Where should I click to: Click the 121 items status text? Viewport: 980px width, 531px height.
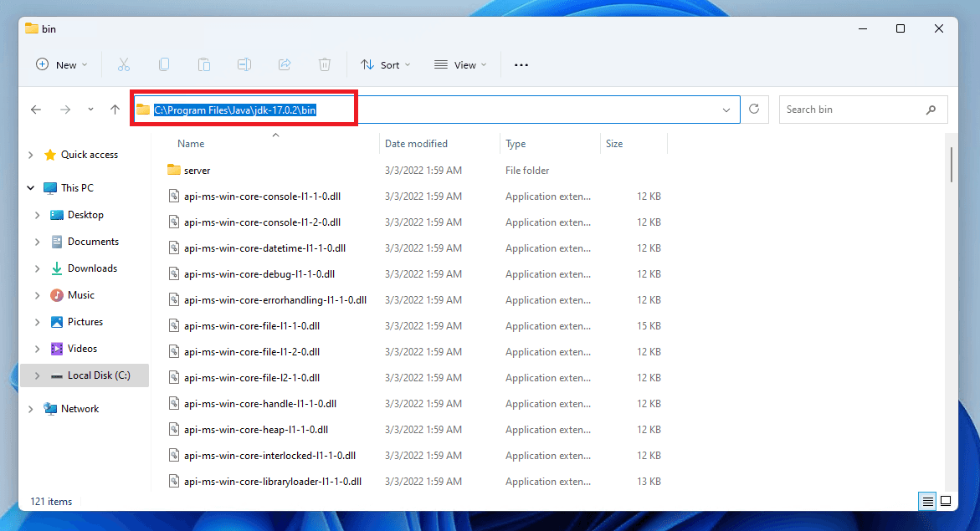pyautogui.click(x=51, y=502)
